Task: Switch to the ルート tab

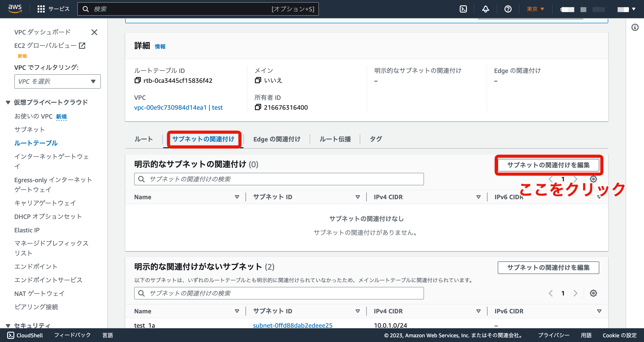Action: [143, 139]
